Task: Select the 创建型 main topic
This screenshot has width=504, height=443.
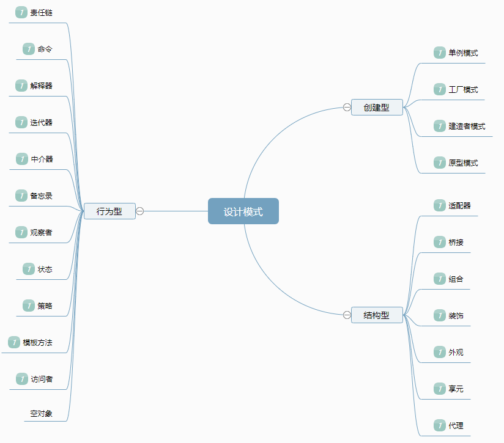Action: [x=377, y=108]
